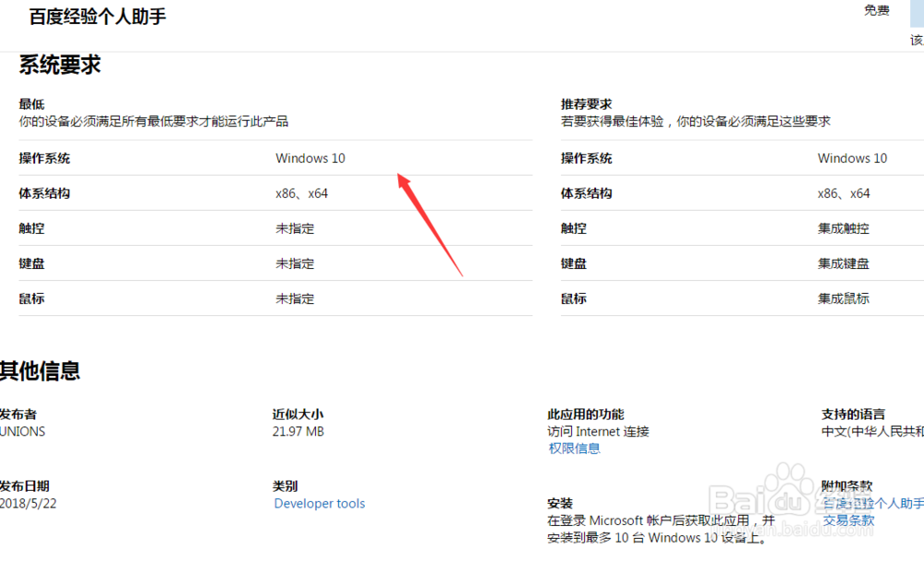Viewport: 924px width, 561px height.
Task: Click the 近似大小 label
Action: [x=298, y=414]
